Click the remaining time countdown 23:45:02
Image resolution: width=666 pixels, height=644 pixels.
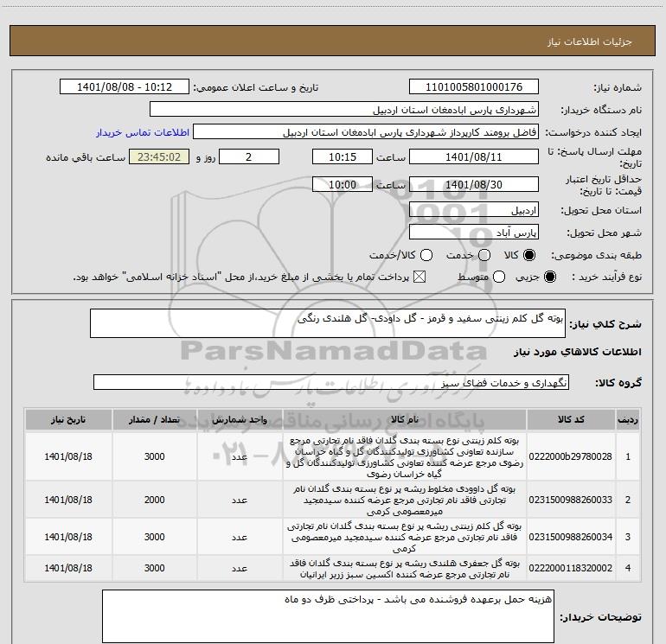(x=159, y=156)
